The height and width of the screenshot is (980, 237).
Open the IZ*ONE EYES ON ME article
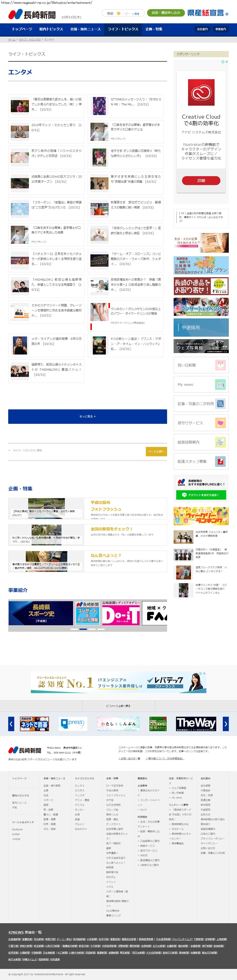coord(126,106)
